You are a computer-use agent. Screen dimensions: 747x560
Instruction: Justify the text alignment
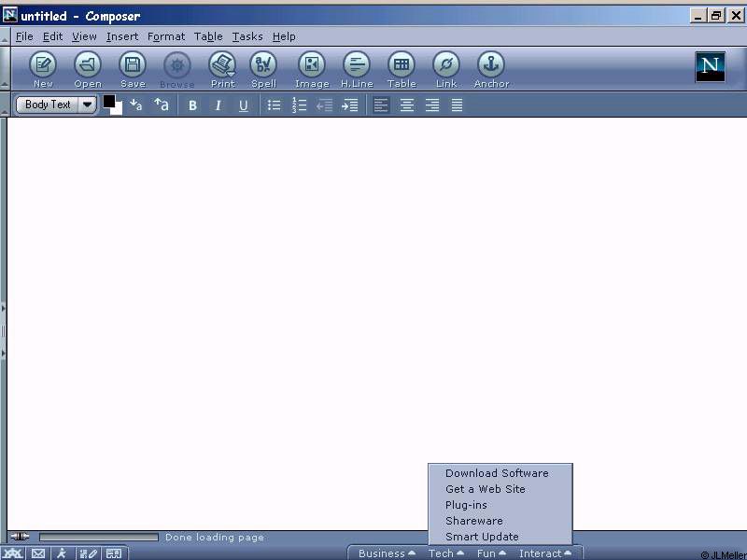(457, 105)
